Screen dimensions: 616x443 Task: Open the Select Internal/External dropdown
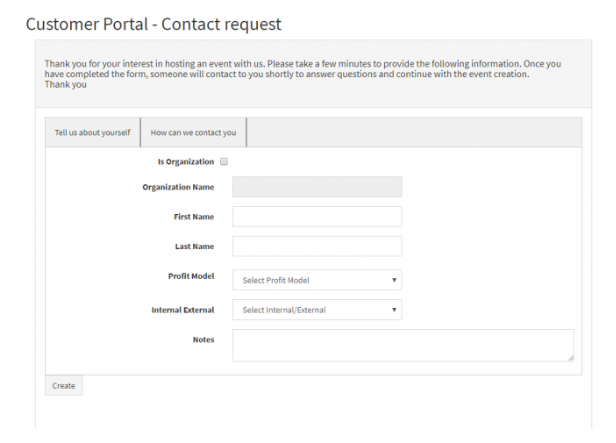[x=317, y=310]
